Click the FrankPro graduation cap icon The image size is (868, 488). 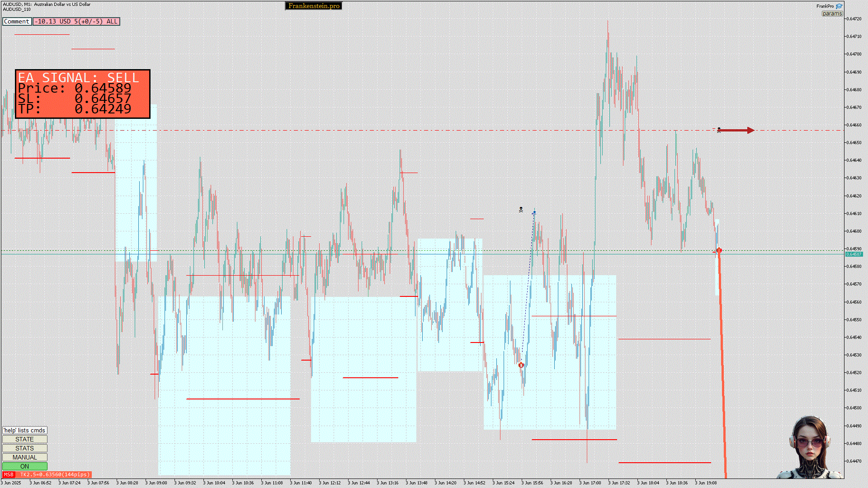tap(839, 6)
